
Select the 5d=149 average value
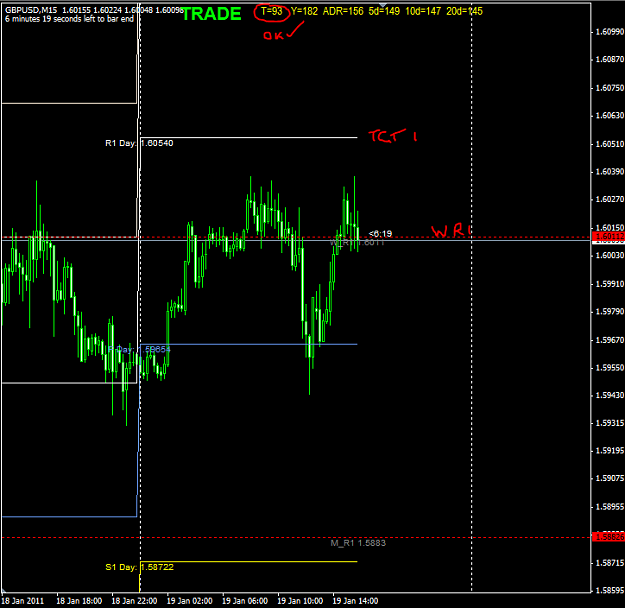click(384, 11)
